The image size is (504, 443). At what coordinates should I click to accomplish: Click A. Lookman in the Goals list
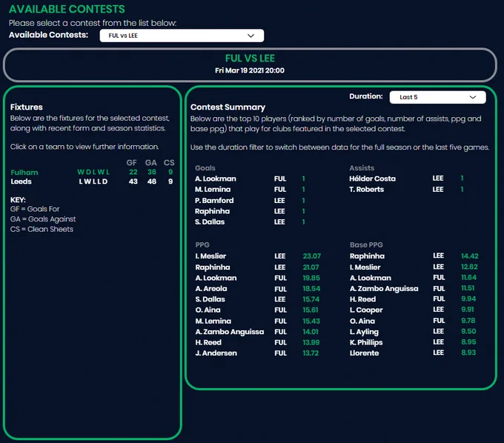point(216,179)
